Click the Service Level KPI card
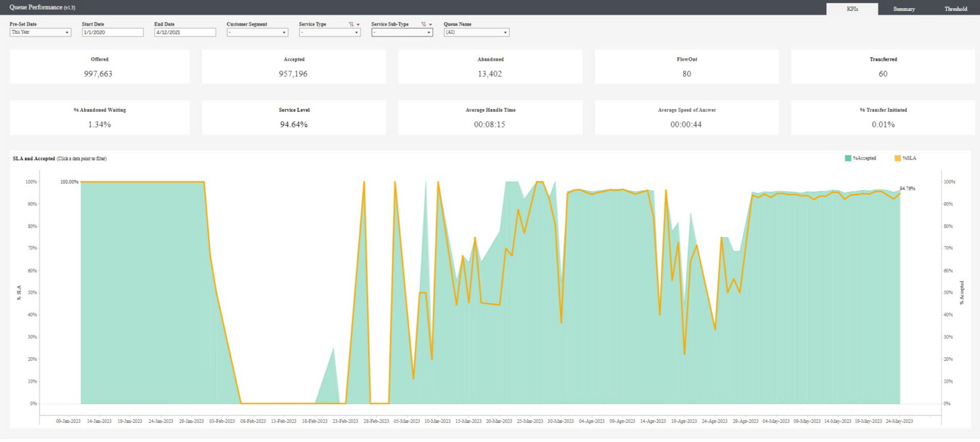The width and height of the screenshot is (980, 442). [295, 117]
